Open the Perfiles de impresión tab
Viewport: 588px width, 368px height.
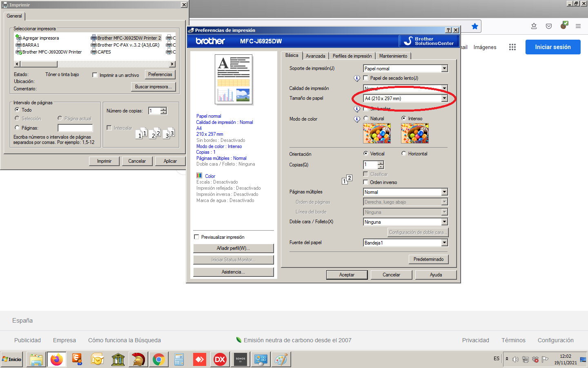[x=352, y=56]
